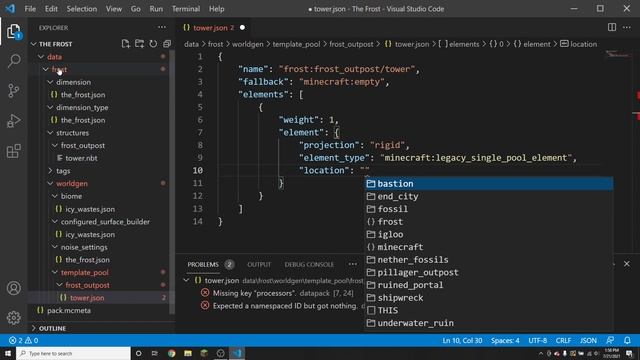The height and width of the screenshot is (360, 640).
Task: Open the Go menu
Action: [x=136, y=9]
